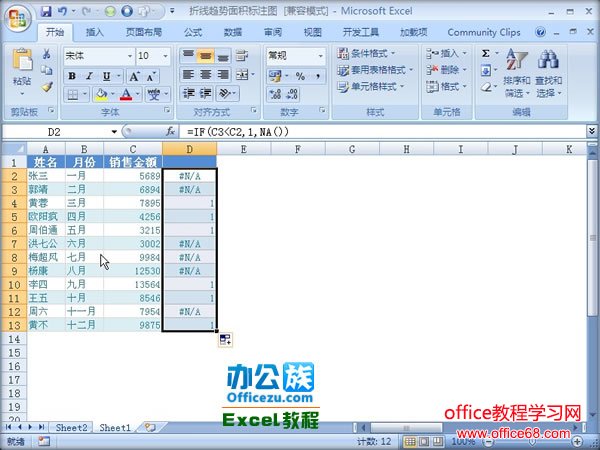Open the fill color dropdown arrow
The height and width of the screenshot is (450, 600).
point(113,94)
